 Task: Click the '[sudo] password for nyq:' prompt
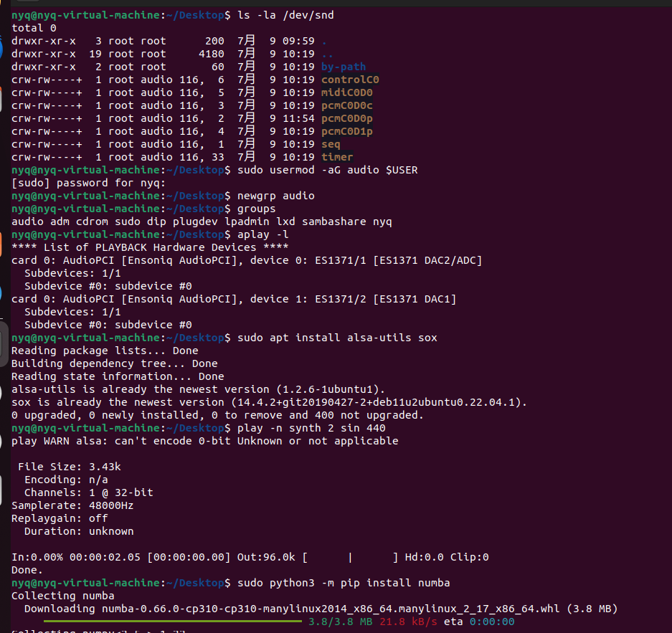(x=88, y=183)
